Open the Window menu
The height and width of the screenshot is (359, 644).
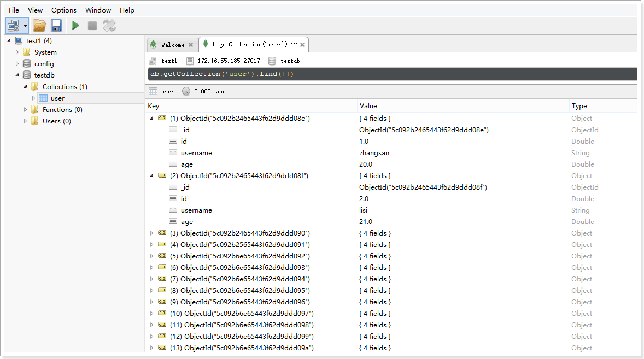[98, 10]
